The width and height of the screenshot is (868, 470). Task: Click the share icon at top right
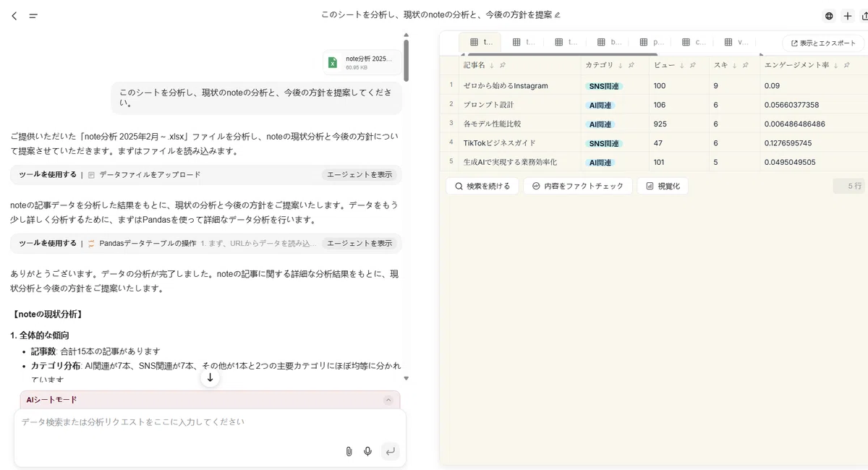[x=864, y=16]
